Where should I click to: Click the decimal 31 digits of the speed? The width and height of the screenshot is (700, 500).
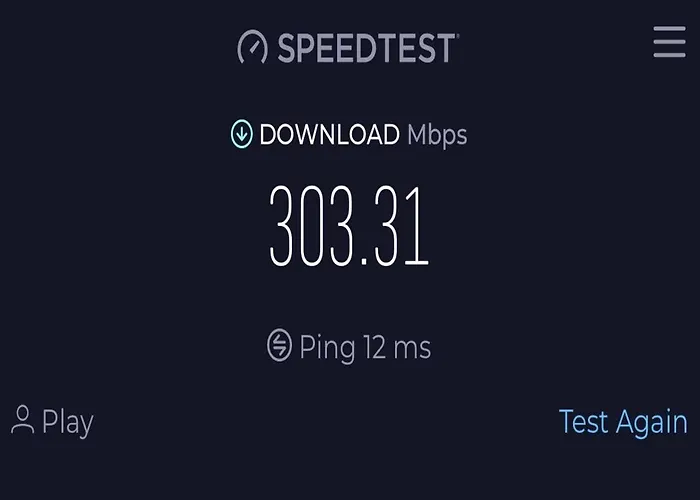(402, 227)
